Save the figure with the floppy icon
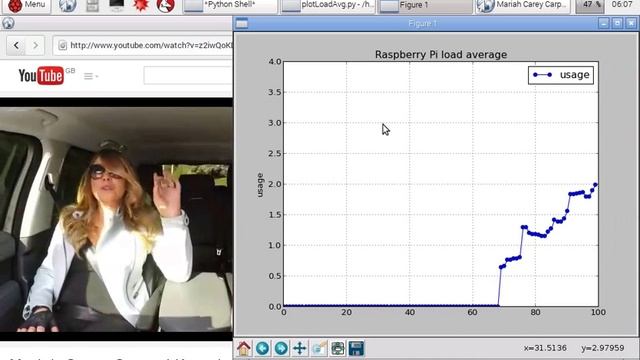The width and height of the screenshot is (640, 360). 356,348
